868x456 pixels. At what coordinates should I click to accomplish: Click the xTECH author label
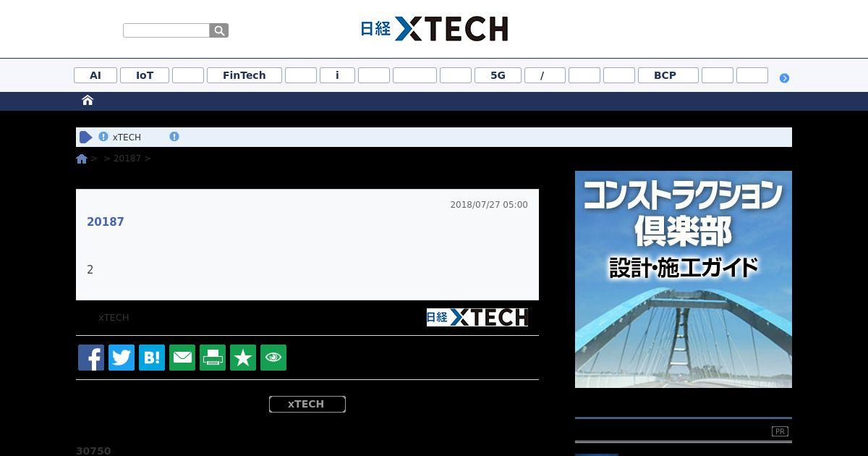(114, 318)
